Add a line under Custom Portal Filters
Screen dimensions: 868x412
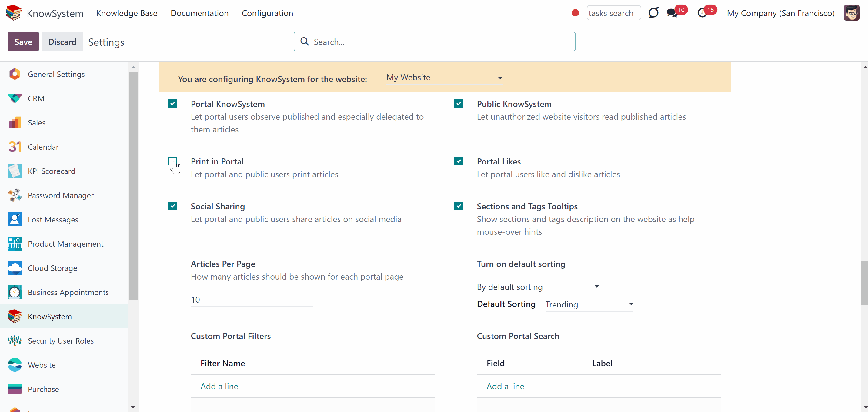point(219,386)
